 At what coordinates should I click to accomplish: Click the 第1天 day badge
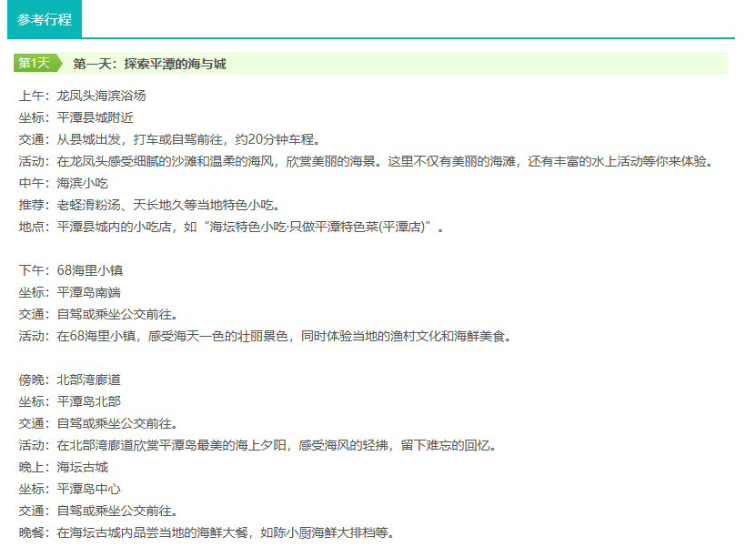(x=37, y=63)
